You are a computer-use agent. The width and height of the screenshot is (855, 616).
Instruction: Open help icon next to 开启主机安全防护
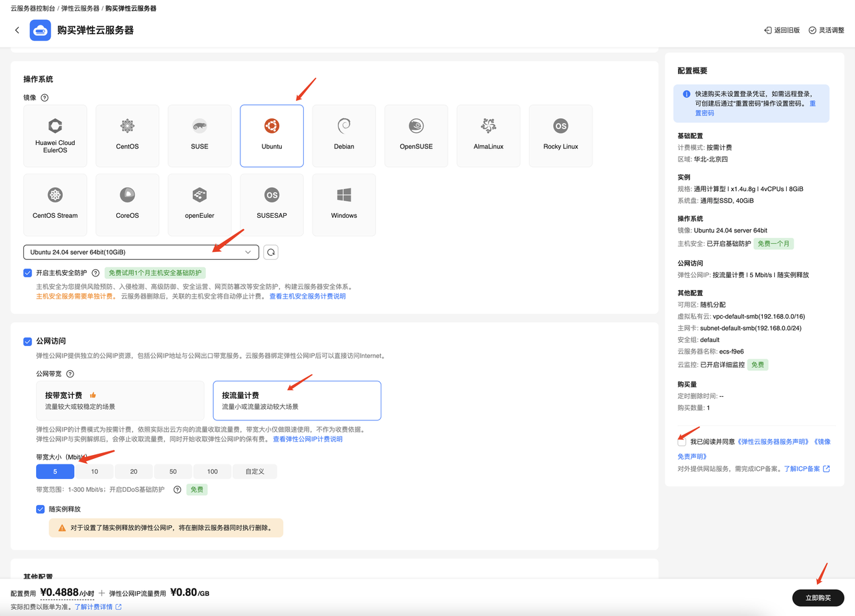[96, 273]
